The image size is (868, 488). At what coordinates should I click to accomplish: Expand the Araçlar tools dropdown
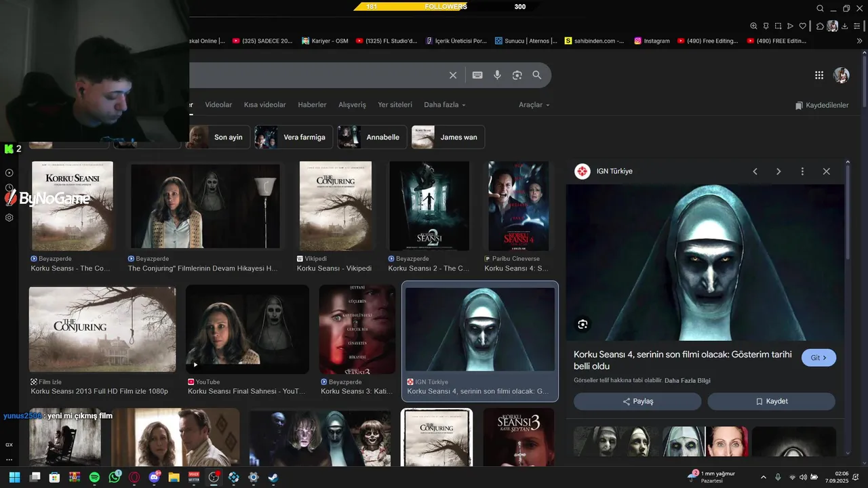pyautogui.click(x=534, y=105)
